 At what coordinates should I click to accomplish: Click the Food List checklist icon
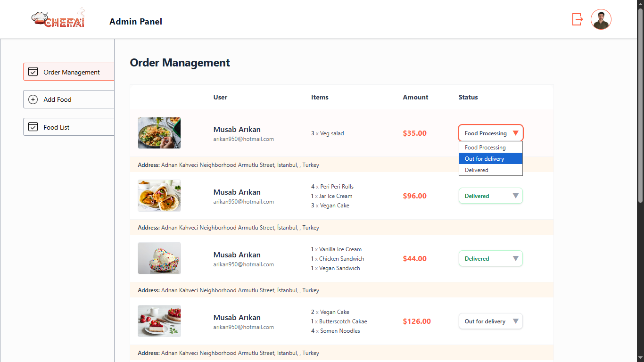coord(33,127)
